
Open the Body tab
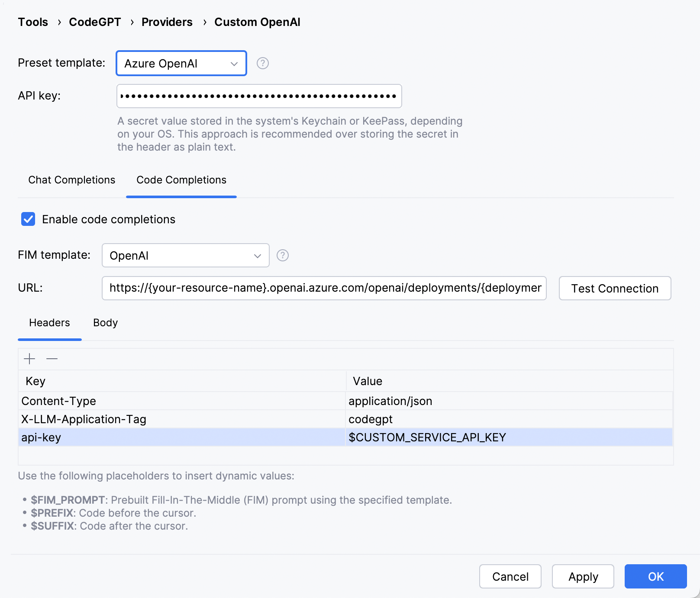[105, 323]
